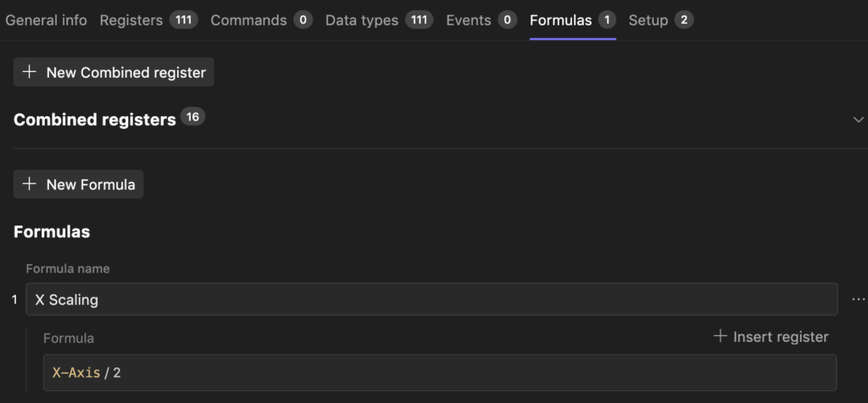Select the Formulas tab
The height and width of the screenshot is (403, 868).
[561, 19]
